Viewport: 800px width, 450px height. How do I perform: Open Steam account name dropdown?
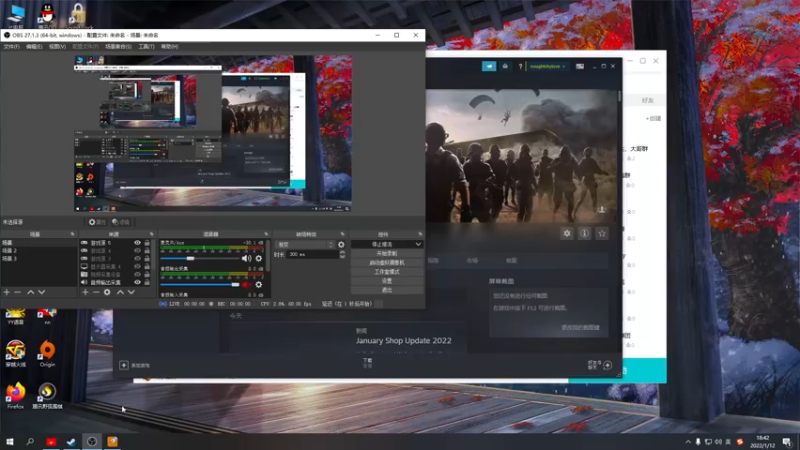(x=547, y=66)
